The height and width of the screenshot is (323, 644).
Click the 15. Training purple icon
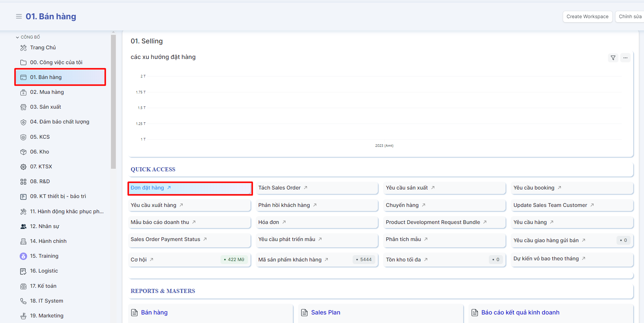coord(23,256)
